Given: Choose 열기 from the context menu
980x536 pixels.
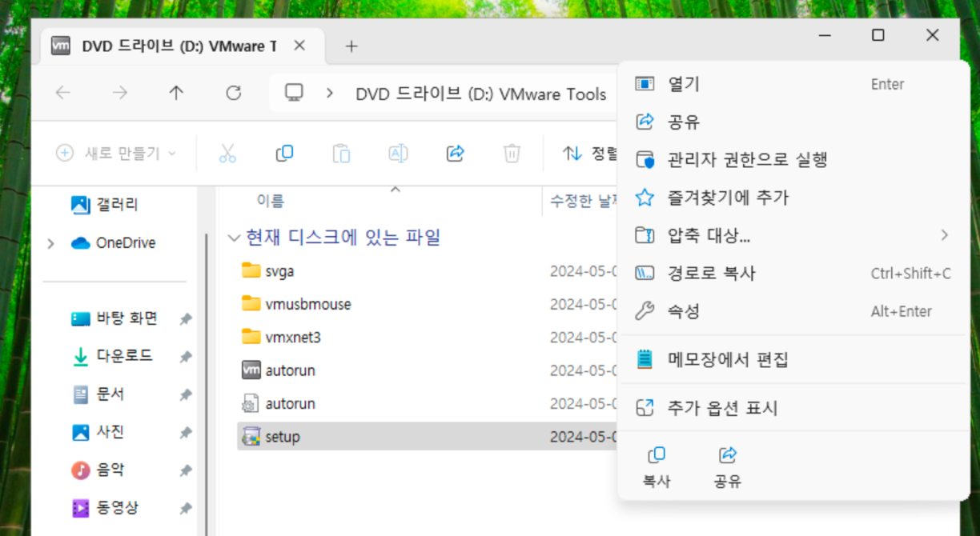Looking at the screenshot, I should pyautogui.click(x=793, y=84).
